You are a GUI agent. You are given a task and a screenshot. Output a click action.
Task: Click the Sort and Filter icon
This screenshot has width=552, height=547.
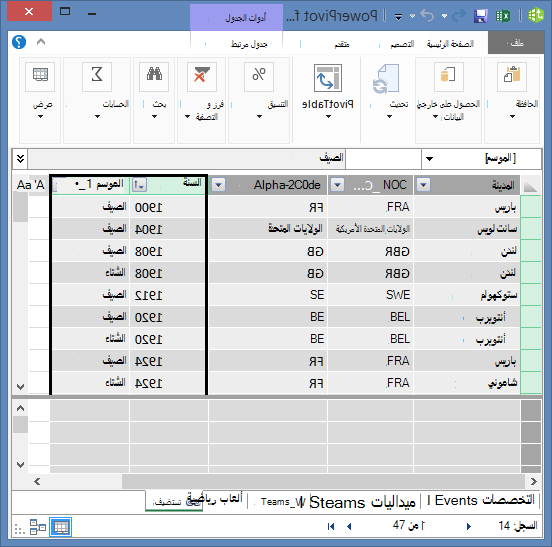coord(202,76)
